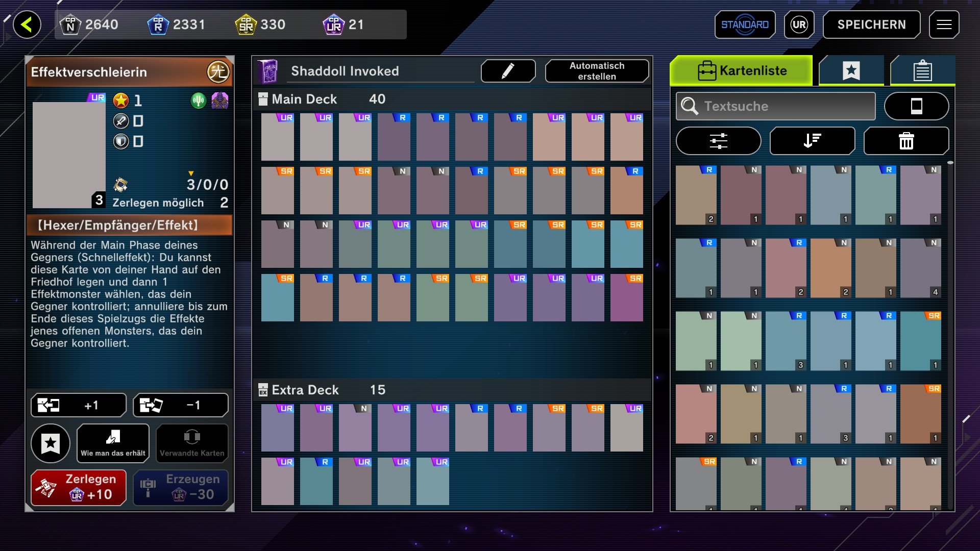This screenshot has height=551, width=980.
Task: Open the star favorites tab
Action: [851, 70]
